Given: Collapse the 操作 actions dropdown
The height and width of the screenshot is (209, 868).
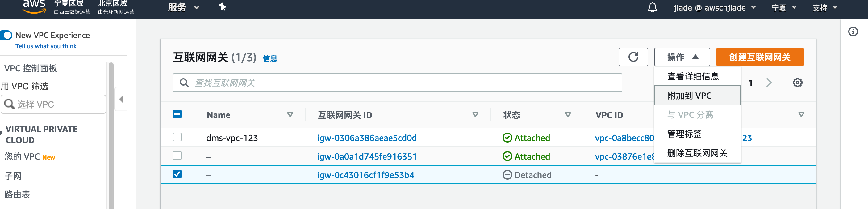Looking at the screenshot, I should click(x=682, y=57).
